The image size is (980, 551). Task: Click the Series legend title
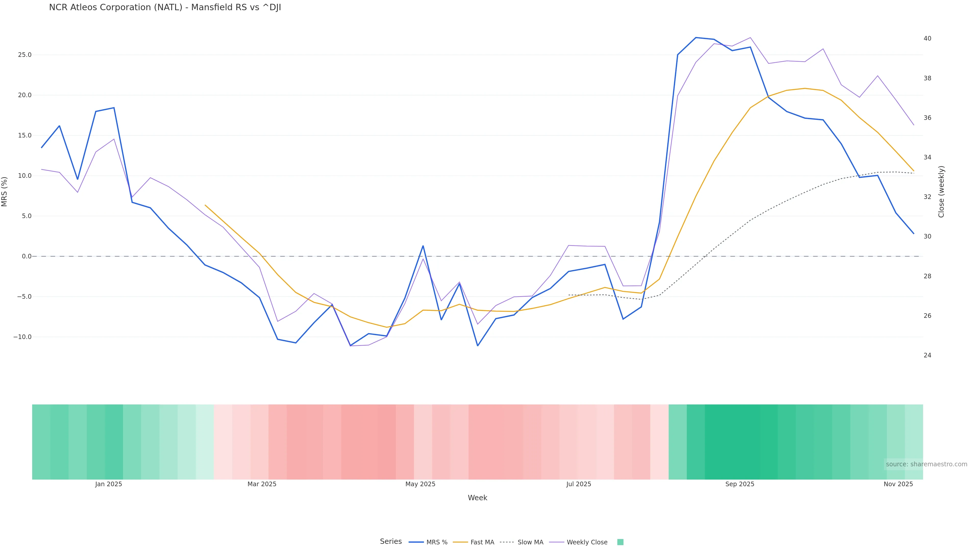[x=391, y=542]
